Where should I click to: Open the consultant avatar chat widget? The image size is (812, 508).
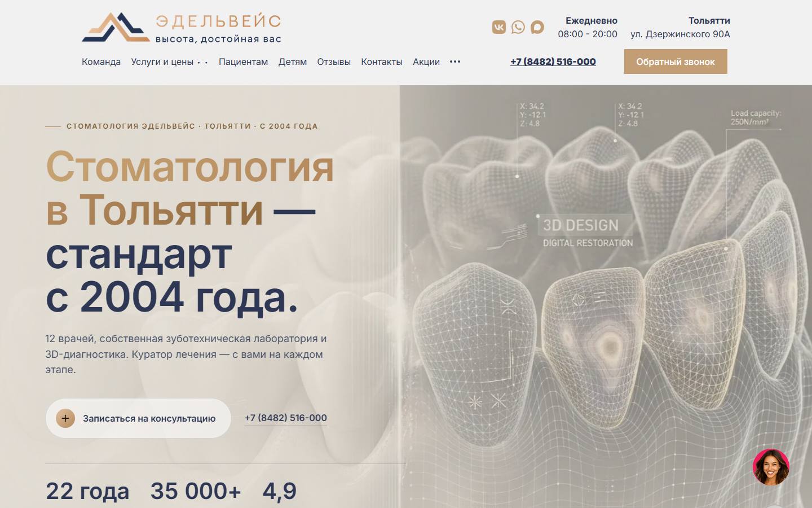(x=771, y=467)
